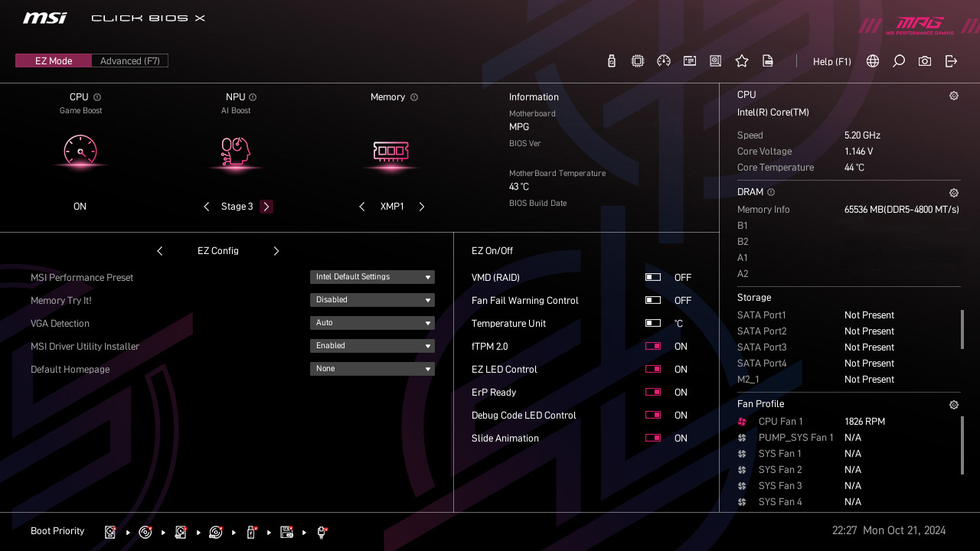Switch to Advanced (F7) mode
Image resolution: width=980 pixels, height=551 pixels.
129,60
